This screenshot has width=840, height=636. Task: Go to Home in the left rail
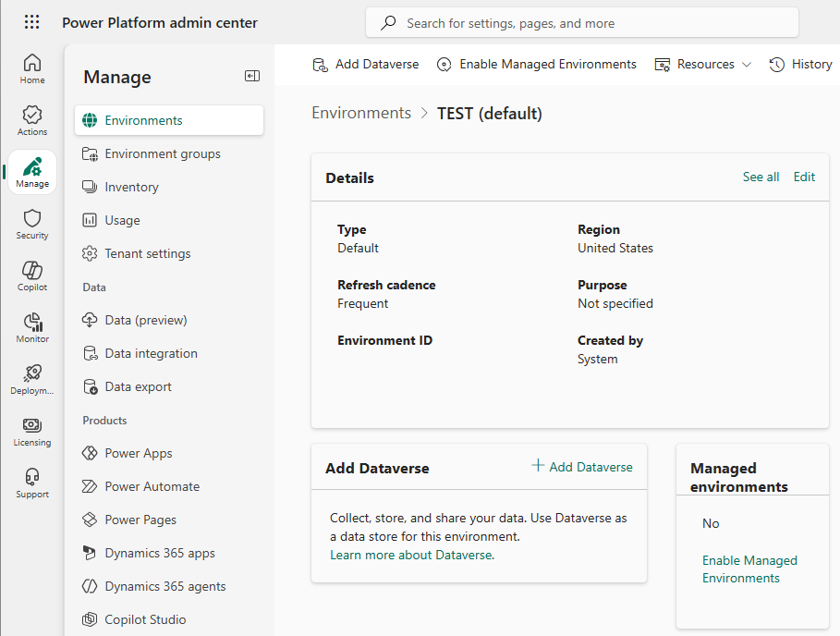pos(32,69)
